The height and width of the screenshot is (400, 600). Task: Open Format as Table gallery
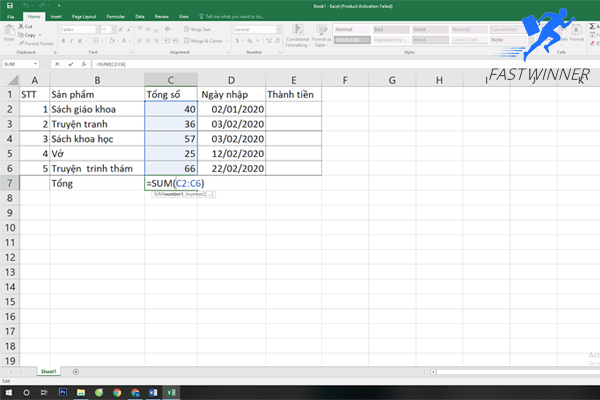321,36
